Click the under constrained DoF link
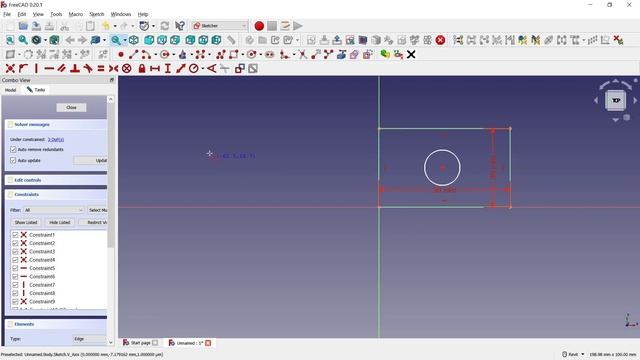The width and height of the screenshot is (640, 360). click(56, 140)
